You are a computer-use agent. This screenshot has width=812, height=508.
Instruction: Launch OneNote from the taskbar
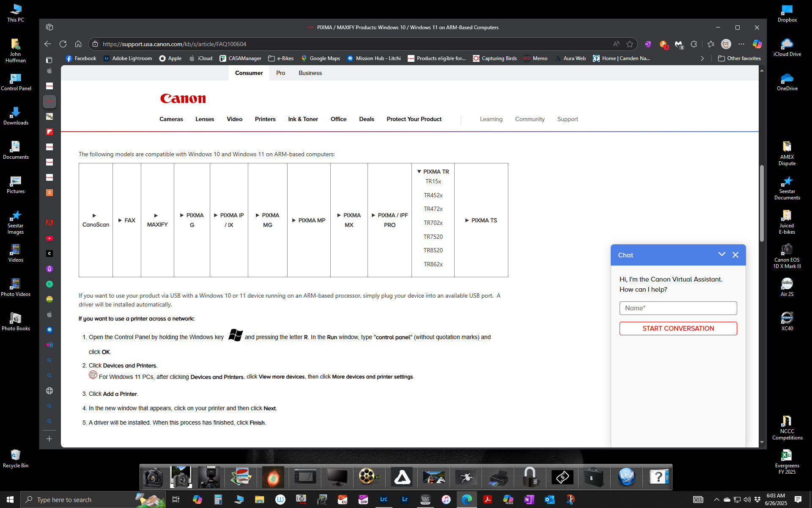tap(529, 500)
